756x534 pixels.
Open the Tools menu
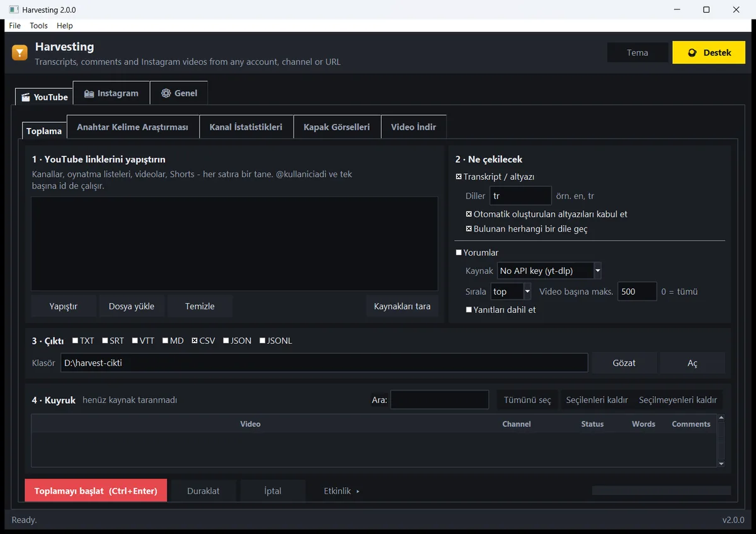[x=38, y=26]
